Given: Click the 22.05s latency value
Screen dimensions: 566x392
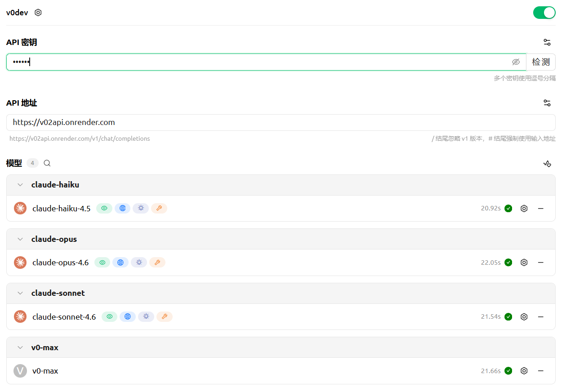Looking at the screenshot, I should click(x=491, y=263).
